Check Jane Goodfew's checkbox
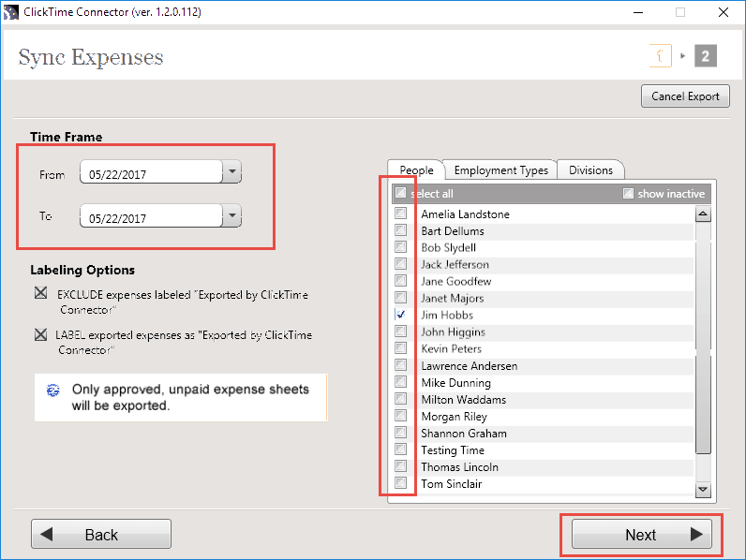 [400, 281]
